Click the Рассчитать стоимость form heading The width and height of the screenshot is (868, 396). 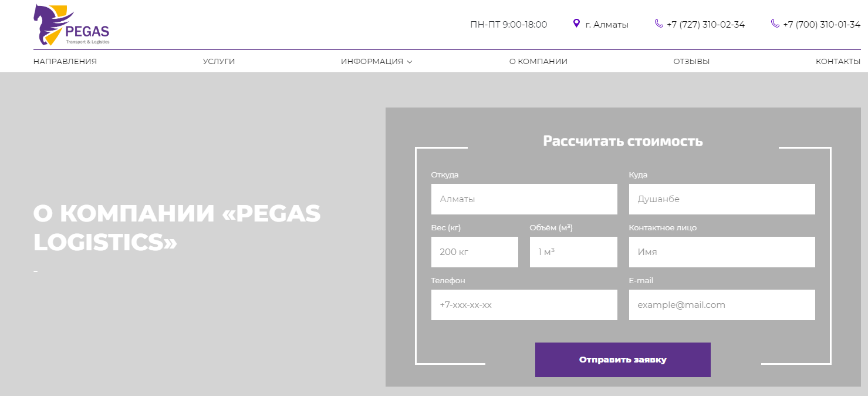coord(623,141)
